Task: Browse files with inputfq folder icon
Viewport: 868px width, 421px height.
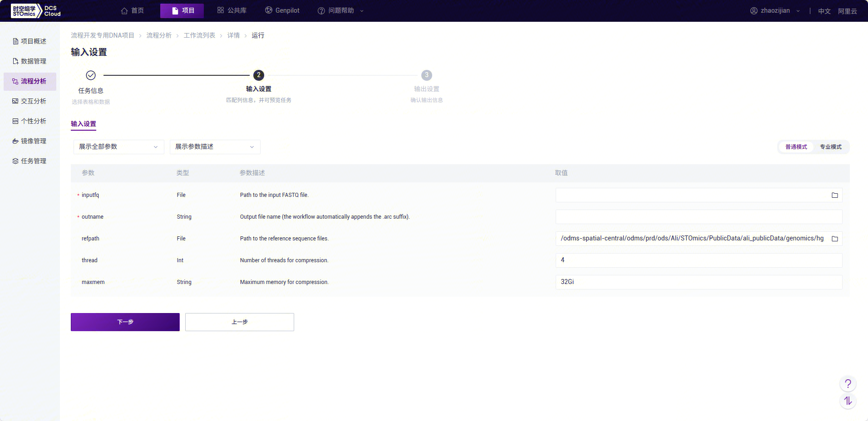Action: pyautogui.click(x=835, y=195)
